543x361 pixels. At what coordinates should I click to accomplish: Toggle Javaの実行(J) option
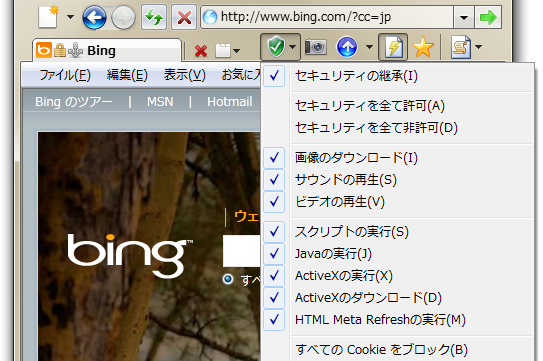398,254
